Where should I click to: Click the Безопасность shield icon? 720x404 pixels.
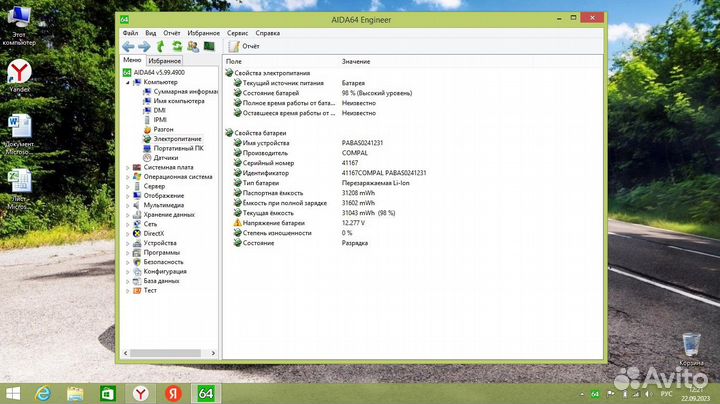coord(137,262)
